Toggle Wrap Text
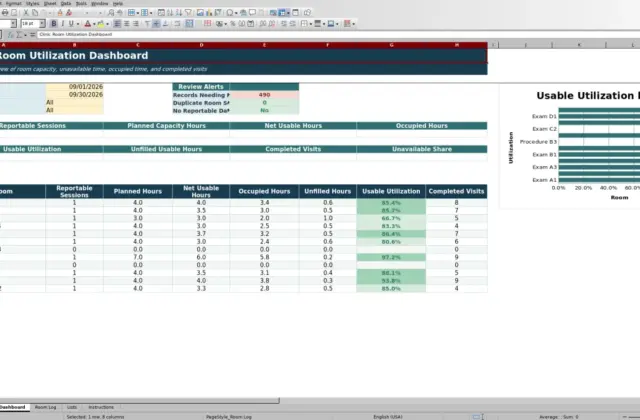The image size is (640, 420). coord(177,24)
